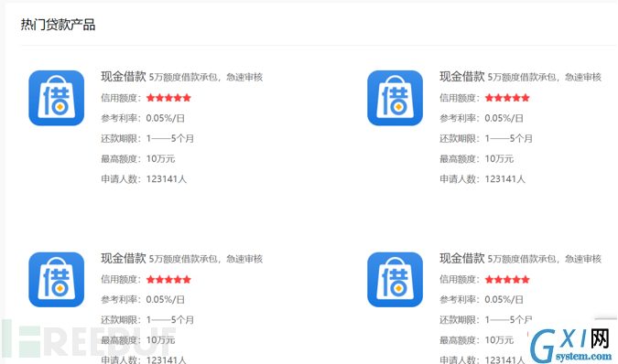Click 参考利率 0.05%/日 in bottom-left card
Screen dimensions: 618x364
point(143,299)
